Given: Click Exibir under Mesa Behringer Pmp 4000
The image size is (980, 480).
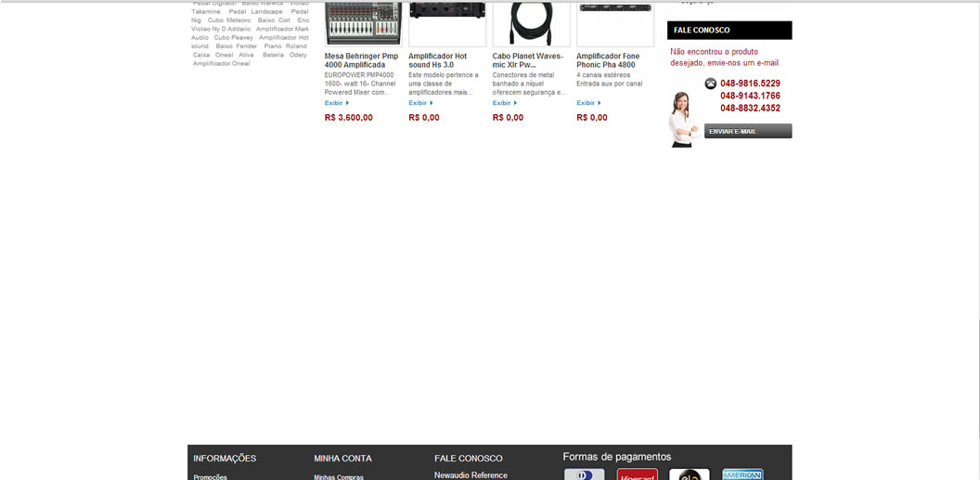Looking at the screenshot, I should [337, 103].
